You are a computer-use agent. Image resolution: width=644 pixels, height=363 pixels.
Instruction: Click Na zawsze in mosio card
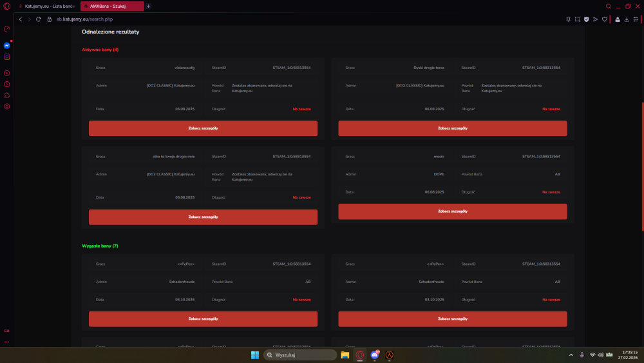pos(551,192)
